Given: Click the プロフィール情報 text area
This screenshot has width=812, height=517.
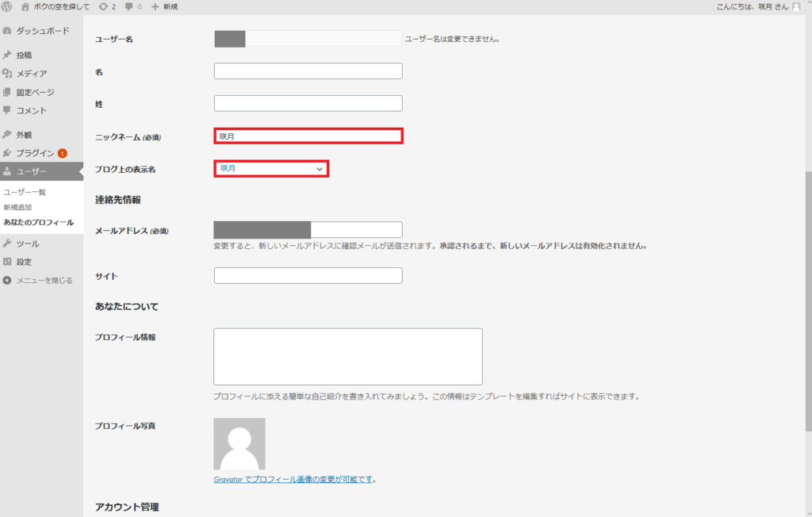Looking at the screenshot, I should [348, 356].
